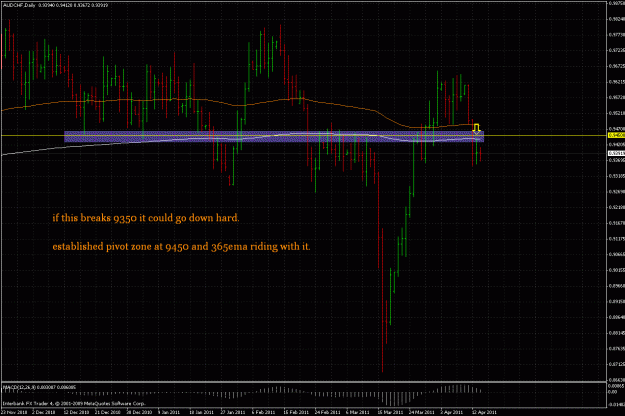625x416 pixels.
Task: Click the '12 Apr 2011' date label
Action: (484, 412)
